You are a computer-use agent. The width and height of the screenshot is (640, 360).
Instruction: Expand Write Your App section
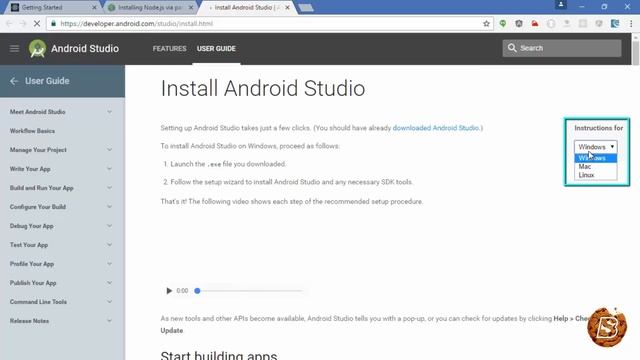tap(109, 169)
